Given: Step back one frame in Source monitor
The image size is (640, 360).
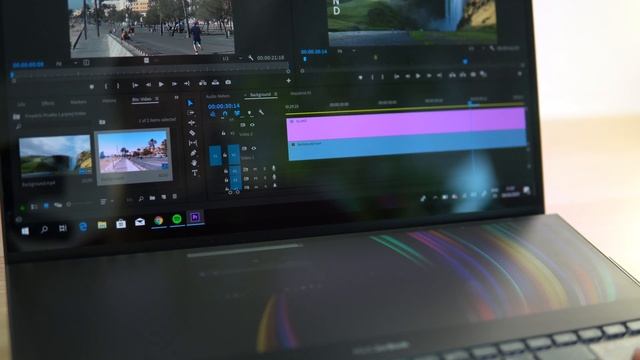Looking at the screenshot, I should [148, 84].
